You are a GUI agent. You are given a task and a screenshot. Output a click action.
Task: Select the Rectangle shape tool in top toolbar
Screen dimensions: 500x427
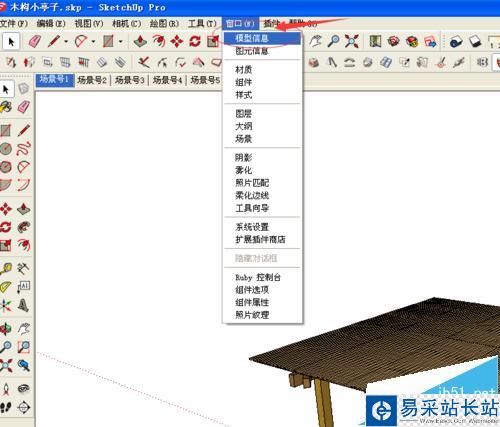(x=108, y=41)
